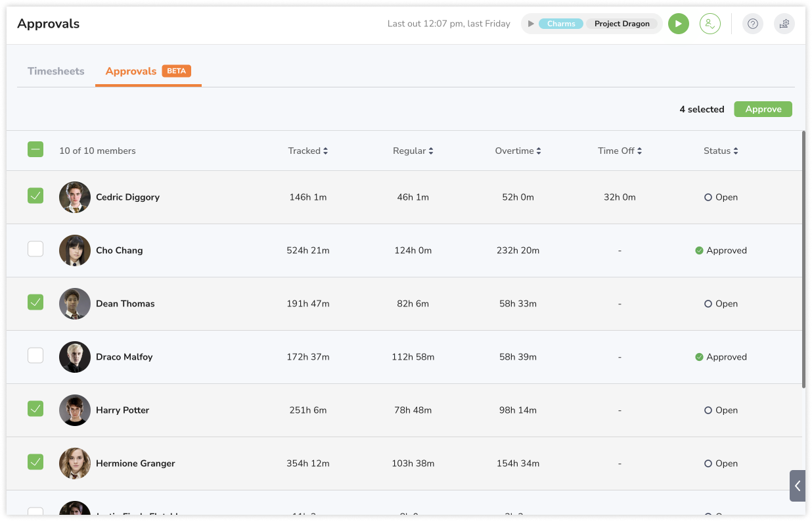The width and height of the screenshot is (812, 522).
Task: Expand the side panel with left chevron
Action: tap(797, 486)
